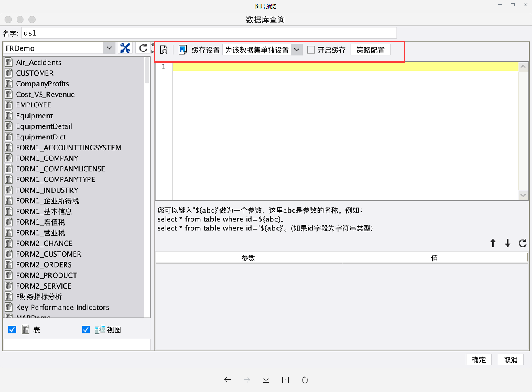This screenshot has height=392, width=532.
Task: Click the table icon of Air_Accidents
Action: tap(9, 62)
